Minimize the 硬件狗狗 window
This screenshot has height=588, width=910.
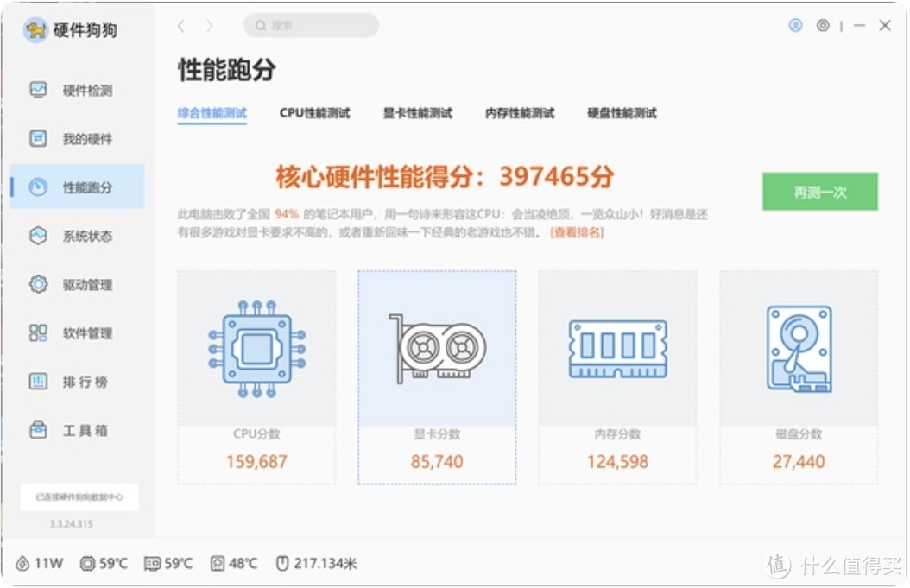[860, 26]
